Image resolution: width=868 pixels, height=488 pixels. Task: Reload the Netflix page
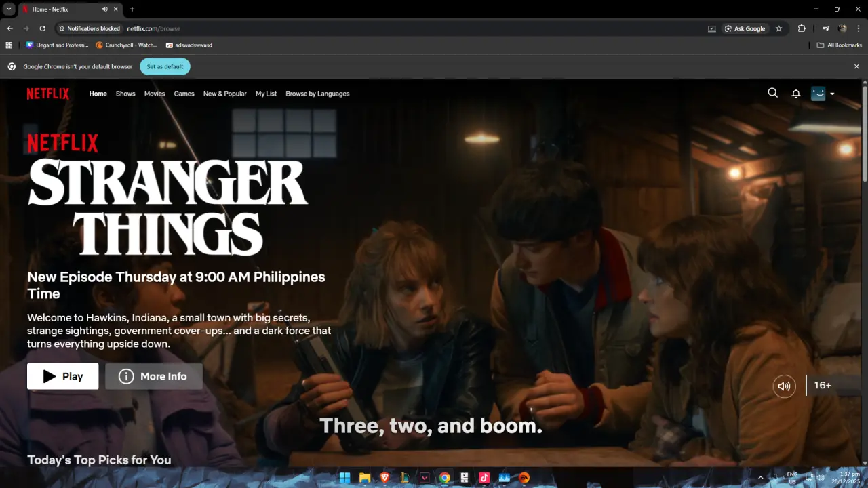(x=42, y=28)
